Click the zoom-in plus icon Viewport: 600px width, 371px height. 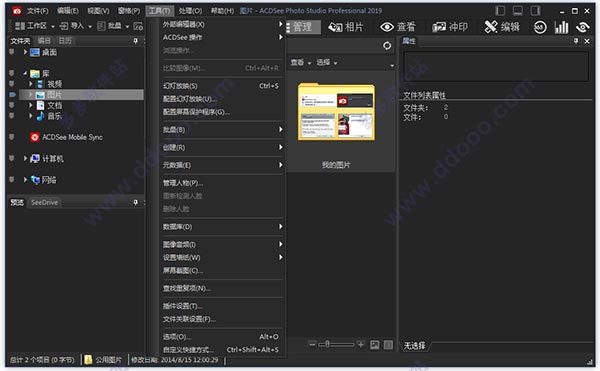(360, 344)
